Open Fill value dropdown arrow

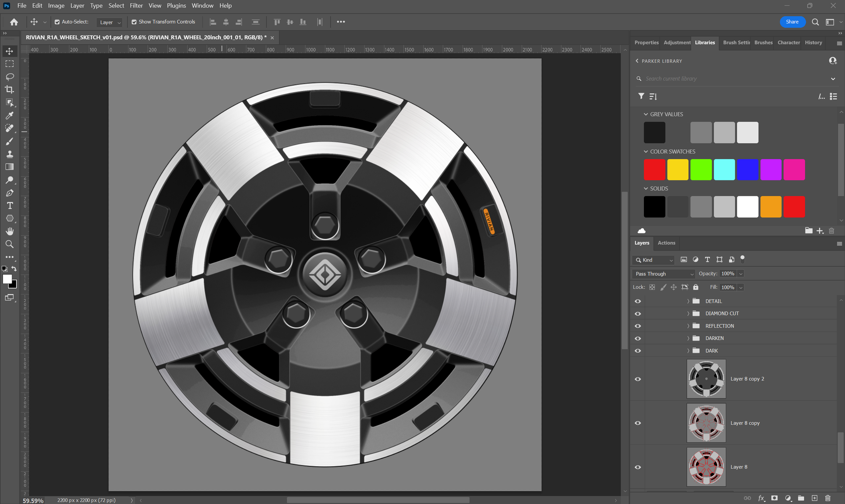point(741,287)
